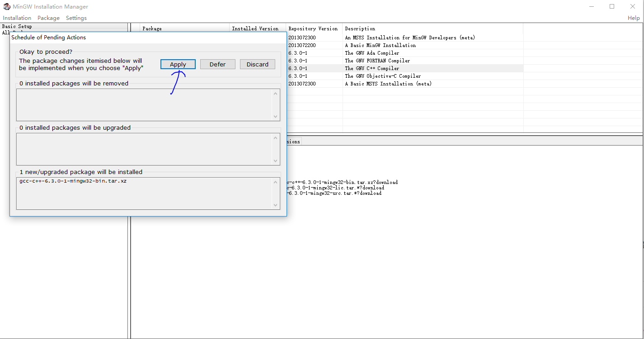Image resolution: width=644 pixels, height=339 pixels.
Task: Open the Installation menu
Action: 17,18
